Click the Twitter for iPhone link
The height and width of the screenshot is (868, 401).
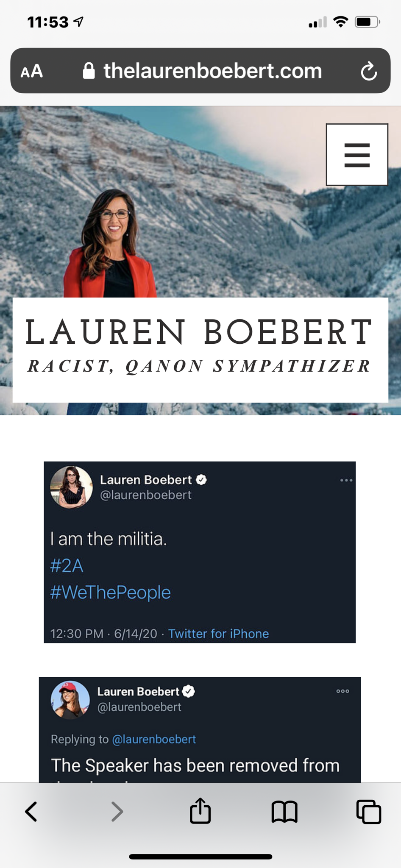[x=218, y=634]
